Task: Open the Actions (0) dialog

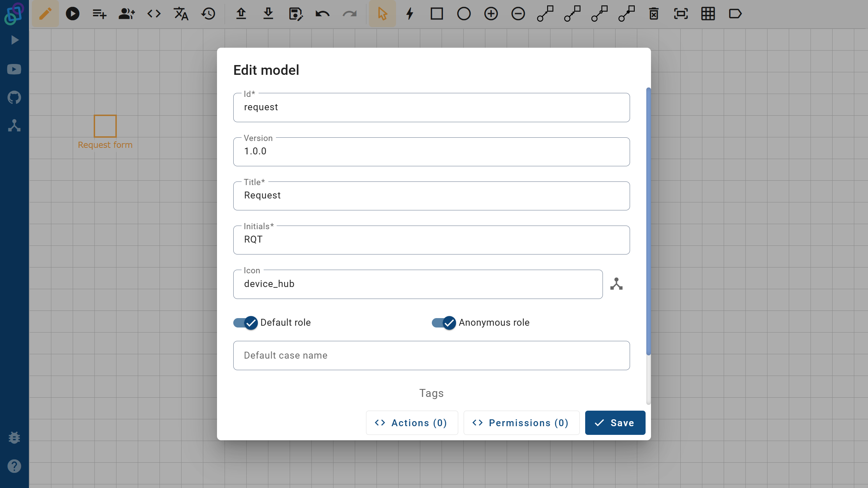Action: 412,423
